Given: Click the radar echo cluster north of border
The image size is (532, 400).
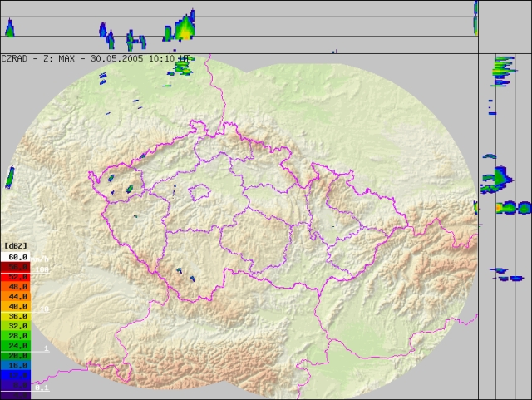Looking at the screenshot, I should (184, 70).
